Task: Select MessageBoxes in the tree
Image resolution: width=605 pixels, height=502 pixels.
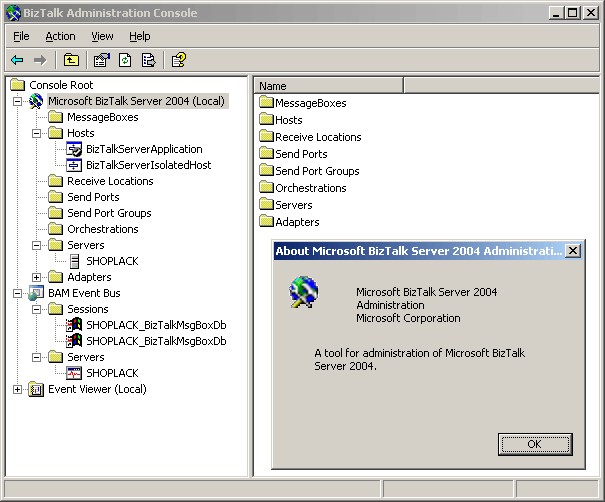Action: (103, 117)
